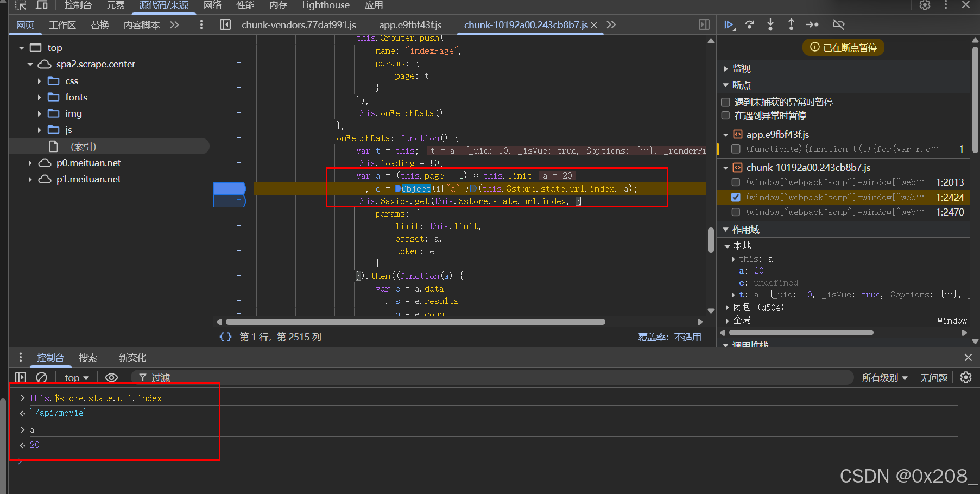Image resolution: width=980 pixels, height=494 pixels.
Task: Switch to the 控制台 main tab
Action: (78, 5)
